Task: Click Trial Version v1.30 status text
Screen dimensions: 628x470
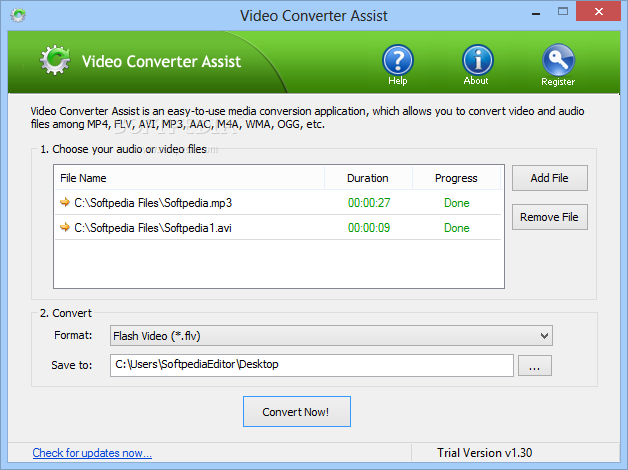Action: tap(485, 453)
